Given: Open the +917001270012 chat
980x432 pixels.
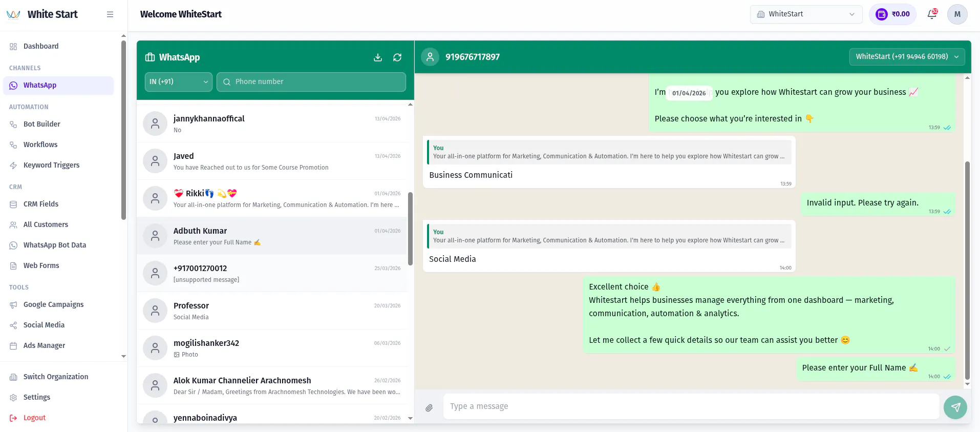Looking at the screenshot, I should pyautogui.click(x=272, y=273).
